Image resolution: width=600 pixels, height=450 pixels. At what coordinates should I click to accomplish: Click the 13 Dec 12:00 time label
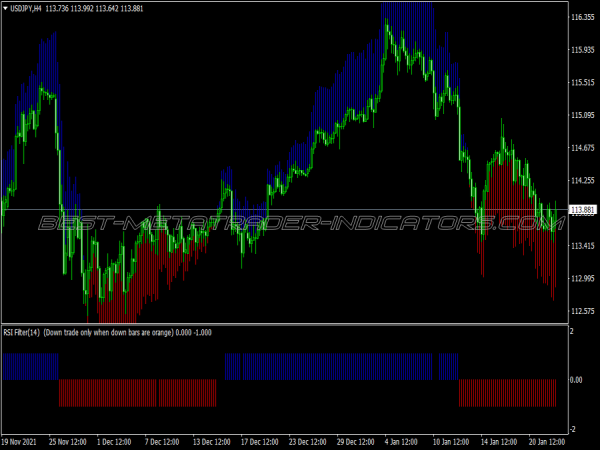212,442
